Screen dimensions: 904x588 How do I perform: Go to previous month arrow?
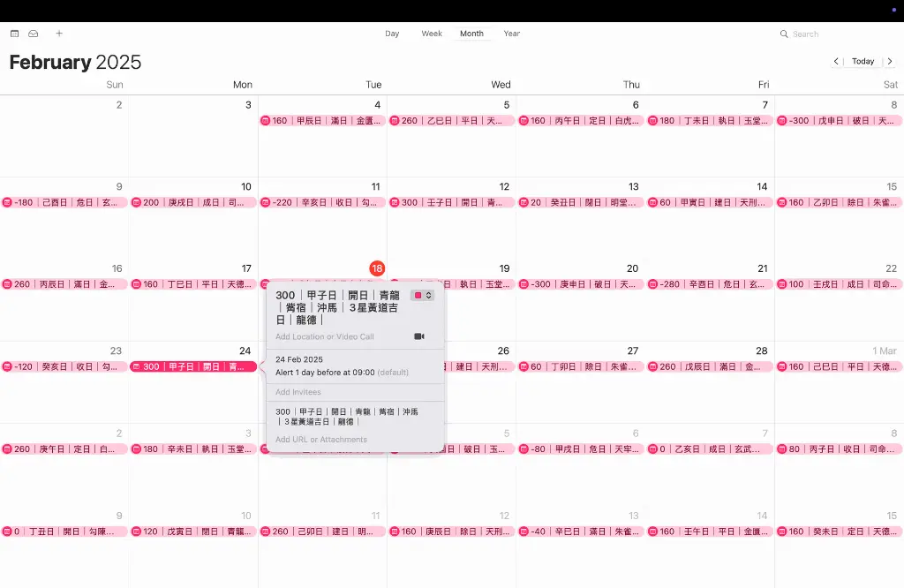point(836,61)
